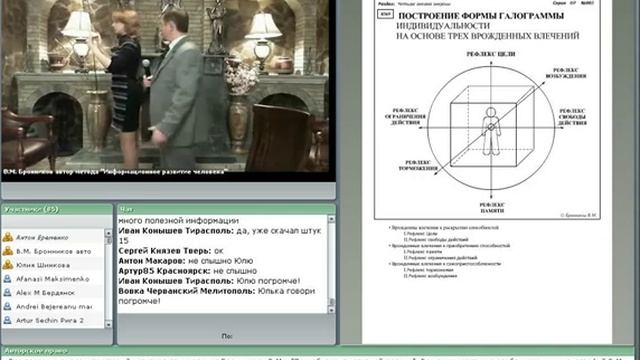Screen dimensions: 640x360
Task: Click В.М. Бронников's presenter avatar icon
Action: [7, 251]
